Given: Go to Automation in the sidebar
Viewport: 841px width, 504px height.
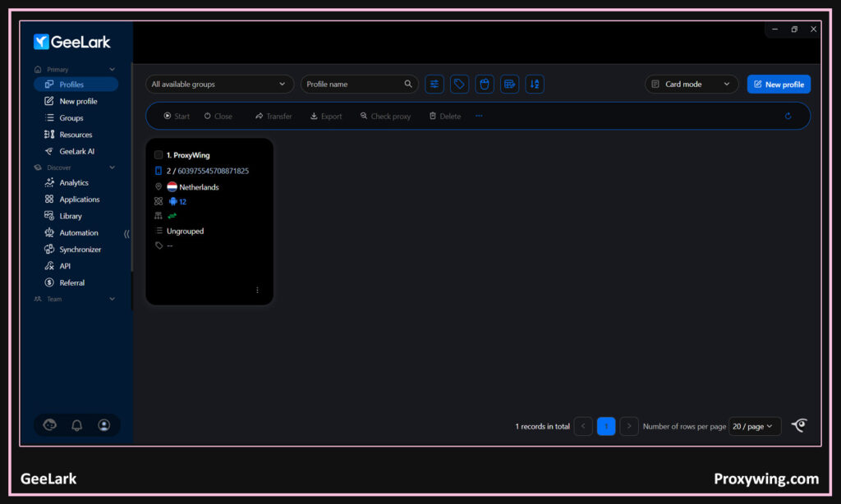Looking at the screenshot, I should coord(79,233).
